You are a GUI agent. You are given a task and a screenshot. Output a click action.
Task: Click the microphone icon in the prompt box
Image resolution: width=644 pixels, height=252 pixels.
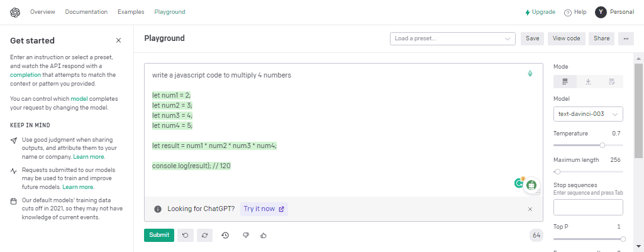click(x=530, y=74)
